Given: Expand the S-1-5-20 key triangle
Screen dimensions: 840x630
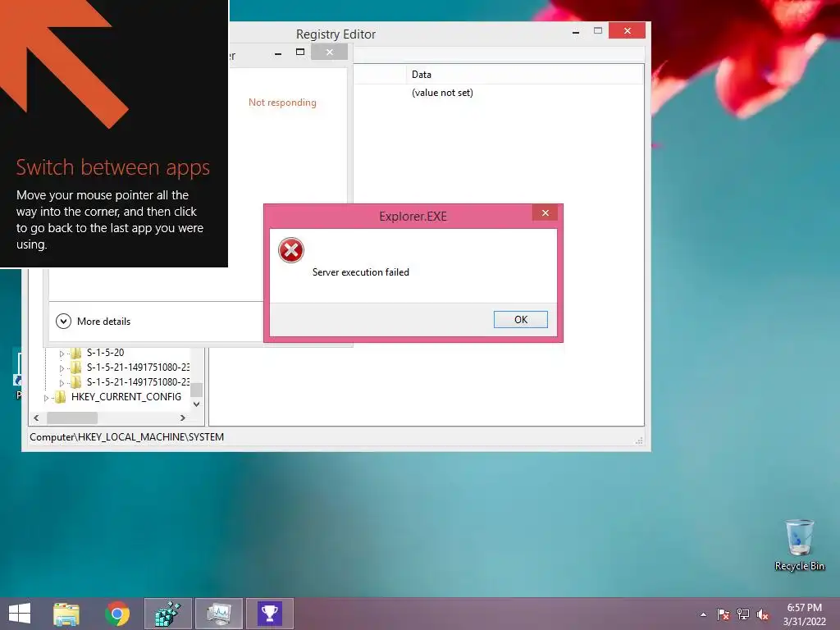Looking at the screenshot, I should pyautogui.click(x=62, y=354).
